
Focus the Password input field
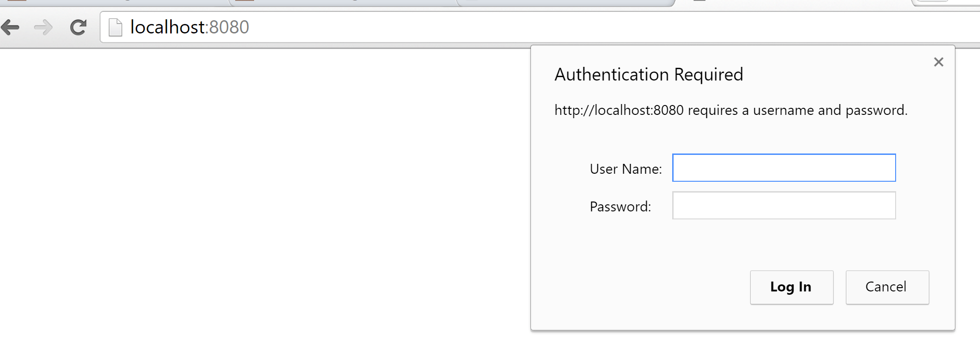[x=783, y=206]
